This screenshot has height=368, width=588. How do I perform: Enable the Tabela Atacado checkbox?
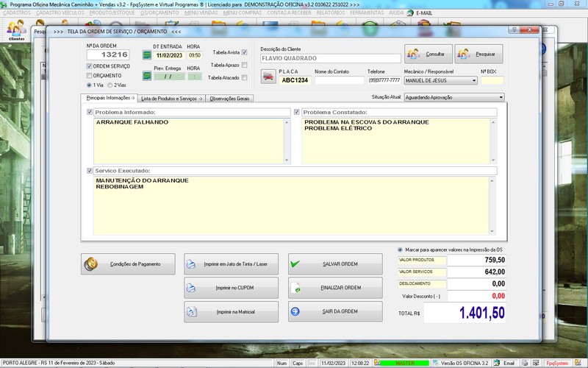[245, 78]
